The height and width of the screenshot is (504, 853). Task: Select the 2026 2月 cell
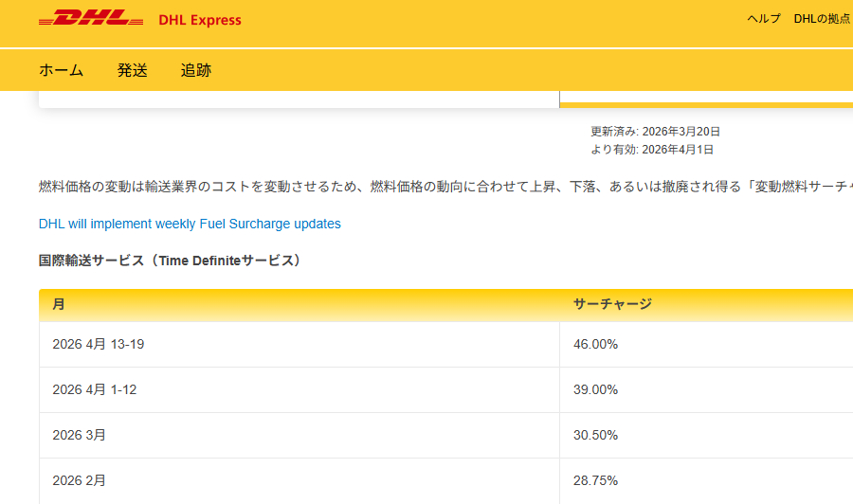(x=299, y=480)
